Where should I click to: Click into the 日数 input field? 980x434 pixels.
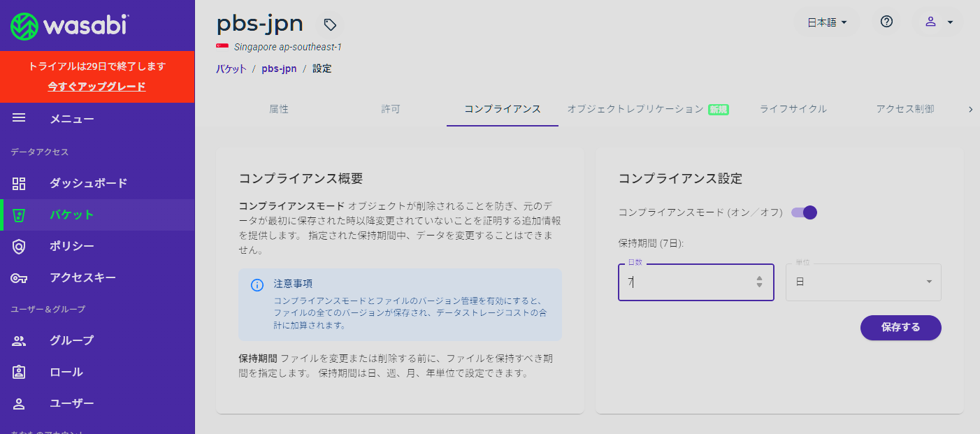pos(696,282)
